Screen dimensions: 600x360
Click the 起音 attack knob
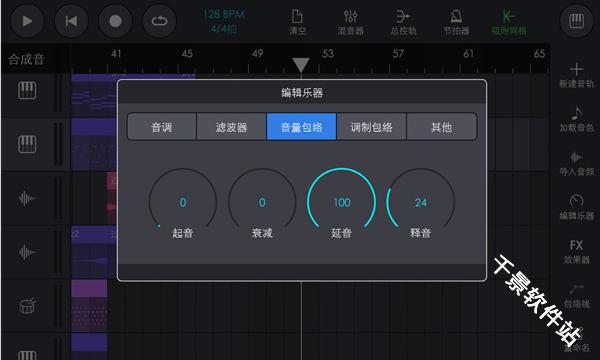tap(183, 202)
